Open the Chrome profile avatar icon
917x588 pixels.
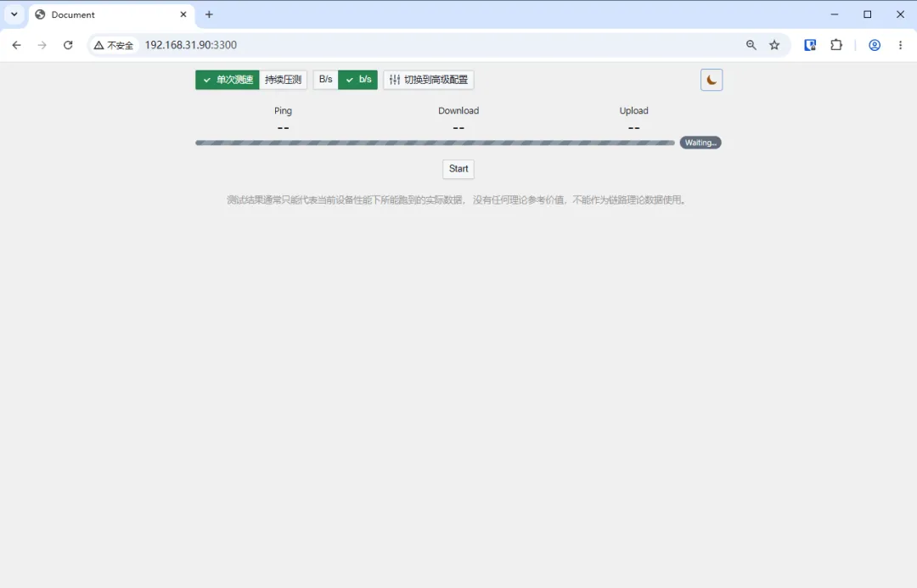pos(875,45)
